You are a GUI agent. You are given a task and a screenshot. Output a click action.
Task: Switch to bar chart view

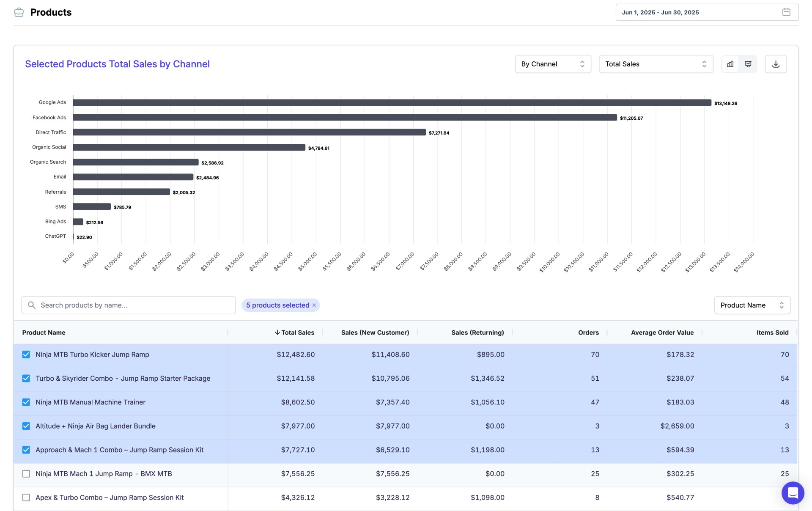click(730, 64)
